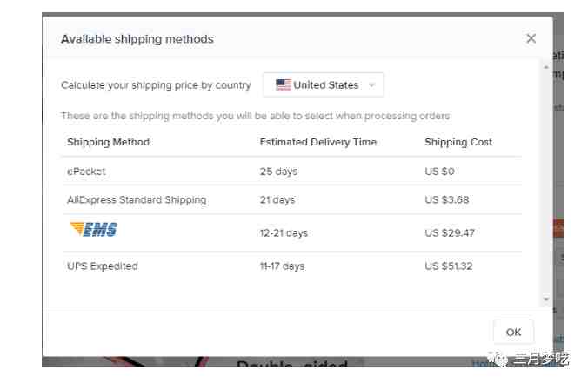Click the US $3.68 shipping cost
The width and height of the screenshot is (588, 384).
pyautogui.click(x=446, y=199)
